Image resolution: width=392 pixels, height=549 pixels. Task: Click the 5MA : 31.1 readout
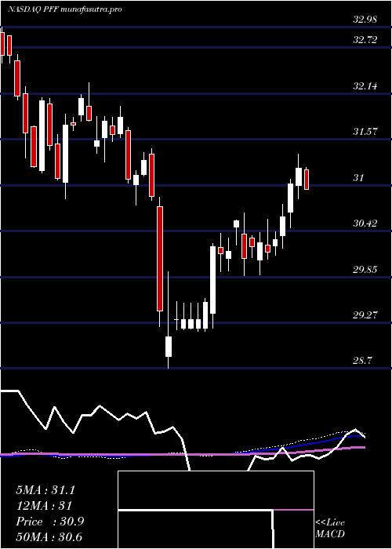(x=45, y=490)
